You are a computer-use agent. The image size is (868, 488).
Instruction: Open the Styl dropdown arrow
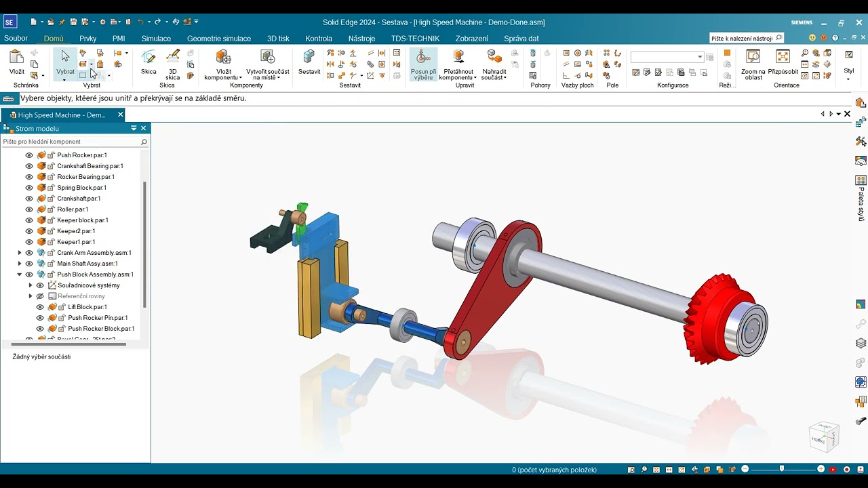click(x=848, y=79)
